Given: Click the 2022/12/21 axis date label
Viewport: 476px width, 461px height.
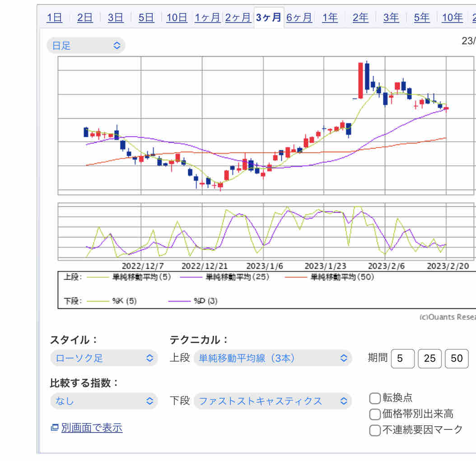Looking at the screenshot, I should [205, 266].
